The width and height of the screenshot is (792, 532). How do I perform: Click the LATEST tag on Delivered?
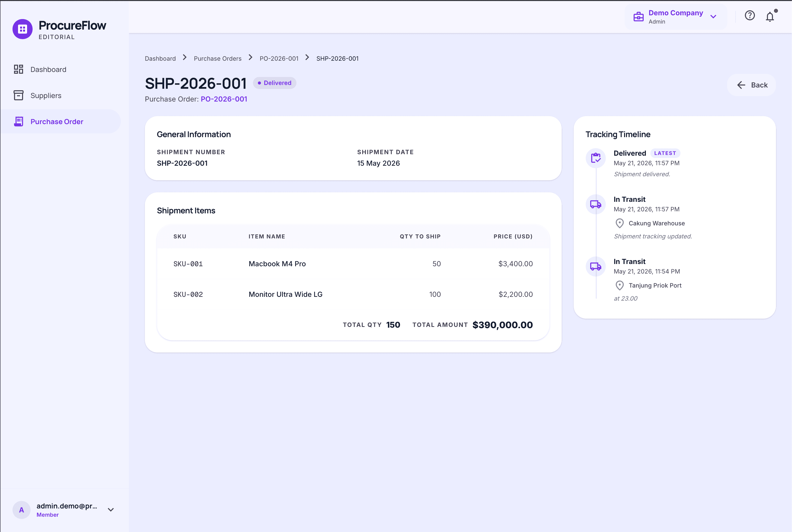coord(665,153)
